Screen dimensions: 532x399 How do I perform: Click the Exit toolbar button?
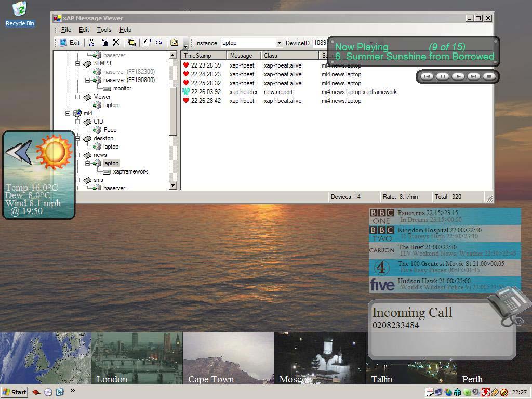coord(70,43)
